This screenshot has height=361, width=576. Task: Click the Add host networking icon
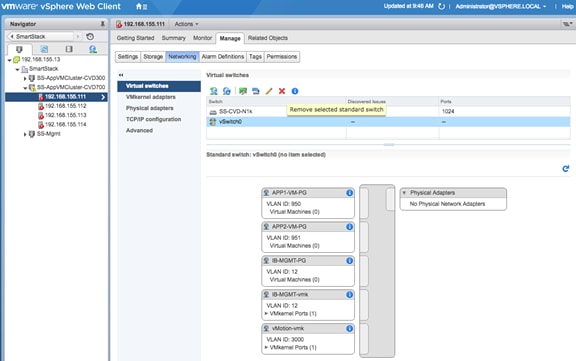pos(213,91)
